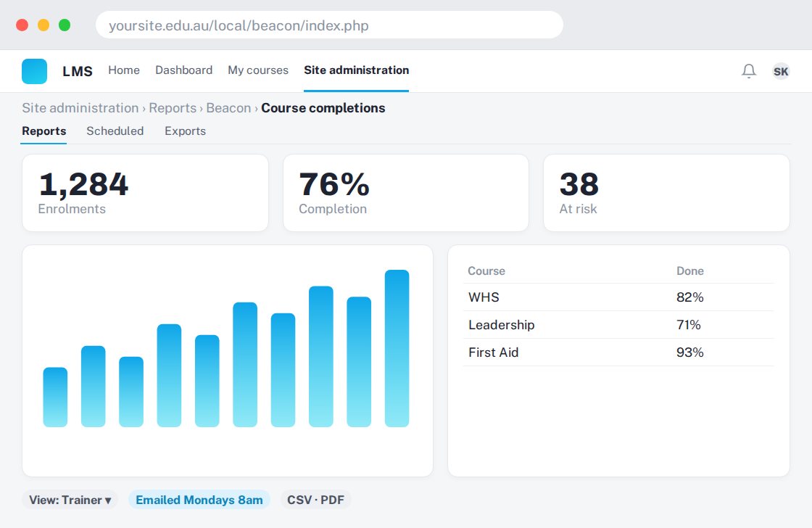Follow the Beacon breadcrumb link

(x=228, y=108)
